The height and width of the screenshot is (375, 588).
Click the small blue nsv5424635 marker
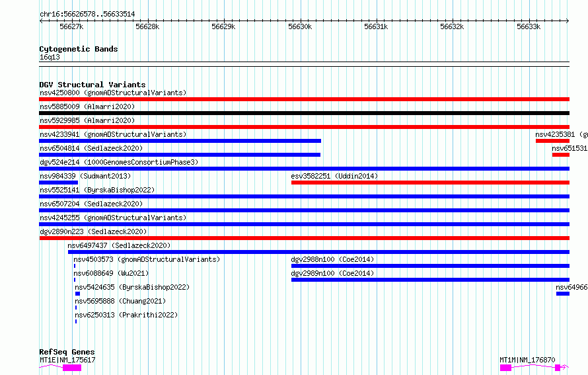click(77, 294)
